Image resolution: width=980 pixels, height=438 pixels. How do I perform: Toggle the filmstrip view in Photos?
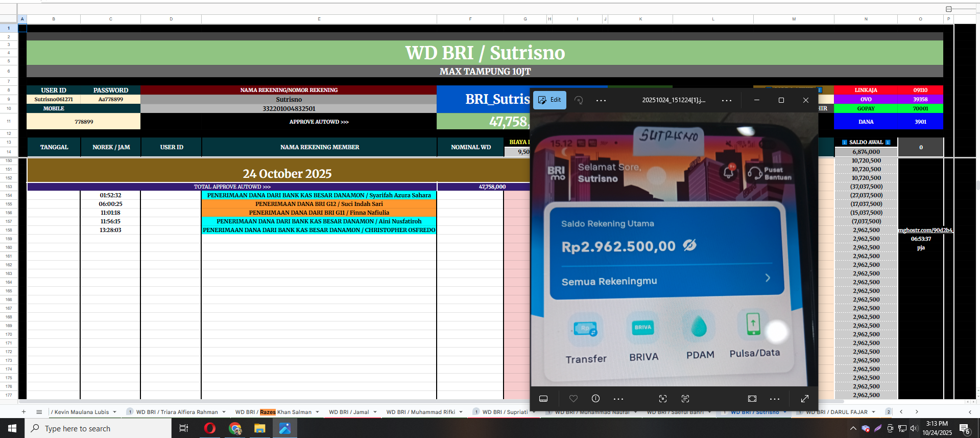point(543,399)
